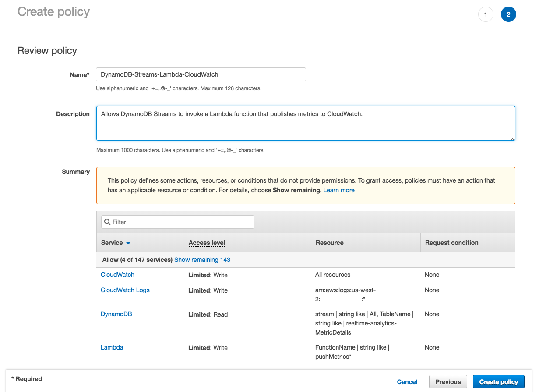Click the 'None' condition for CloudWatch Logs

click(x=432, y=290)
